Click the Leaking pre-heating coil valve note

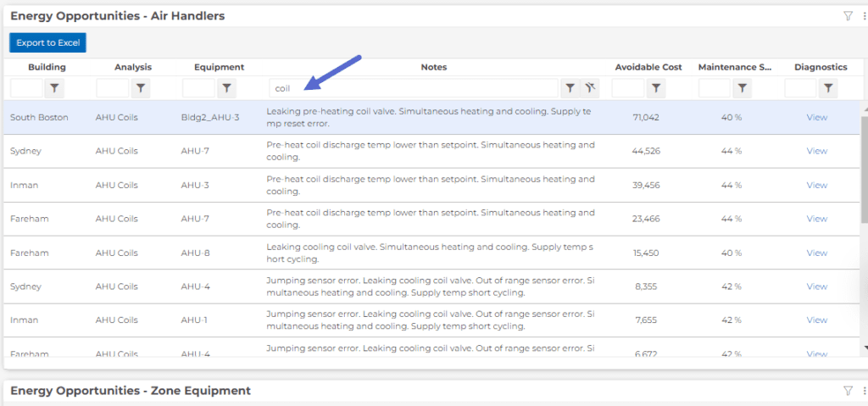(x=428, y=118)
